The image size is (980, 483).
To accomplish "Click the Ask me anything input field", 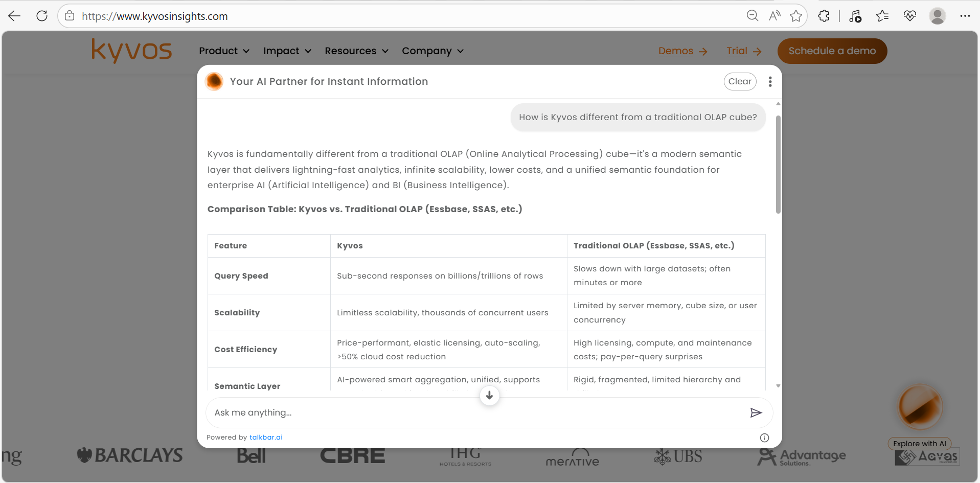I will tap(475, 413).
